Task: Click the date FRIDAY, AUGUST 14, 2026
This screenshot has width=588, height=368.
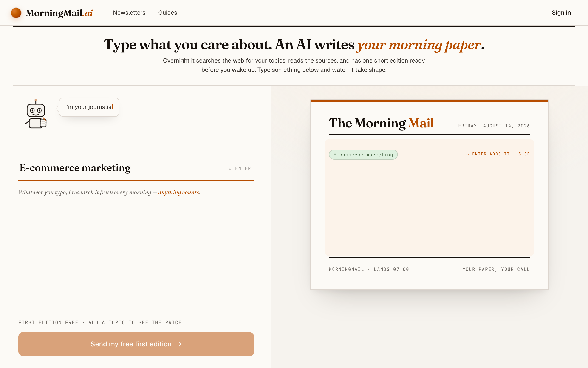Action: click(494, 126)
